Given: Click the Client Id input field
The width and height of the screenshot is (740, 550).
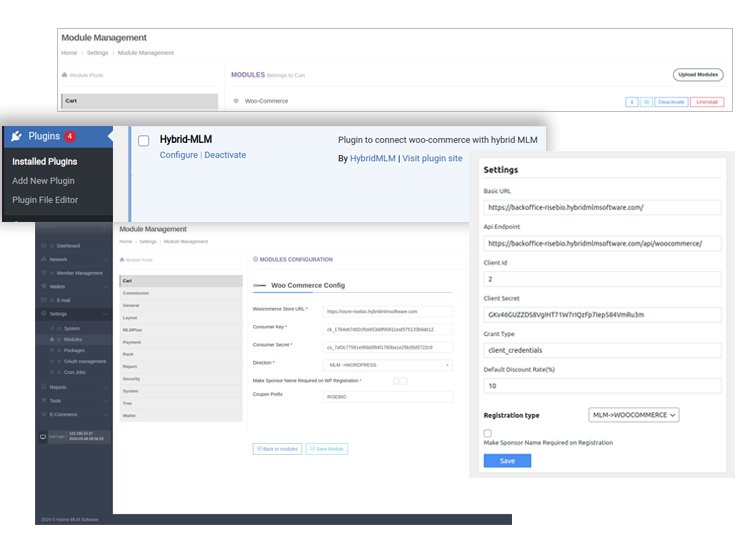Looking at the screenshot, I should [x=602, y=279].
